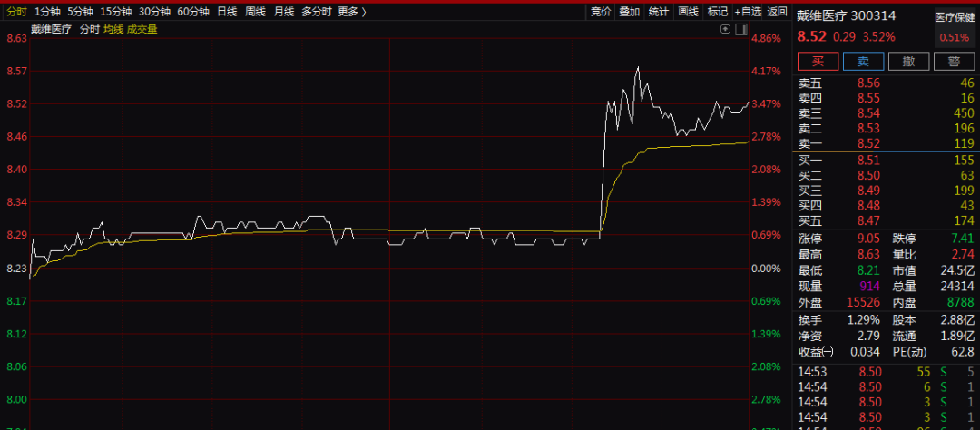Click the 卖一 8.52 order book row
Image resolution: width=980 pixels, height=430 pixels.
point(886,143)
